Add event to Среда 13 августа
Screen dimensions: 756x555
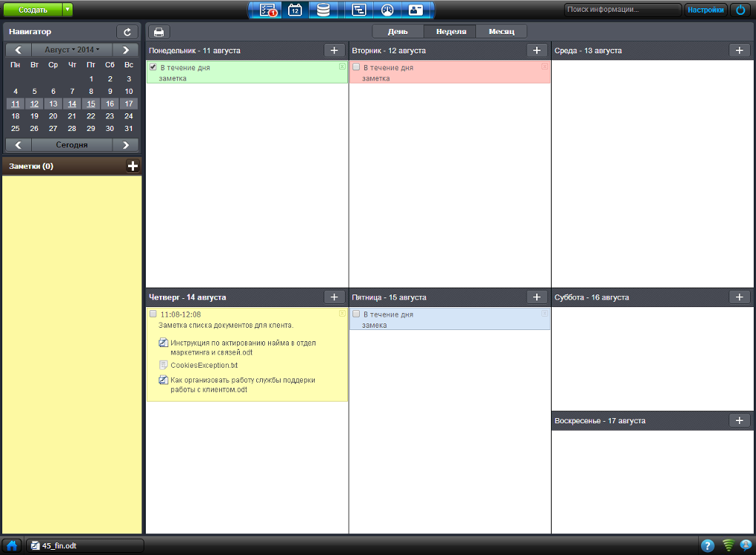coord(739,50)
